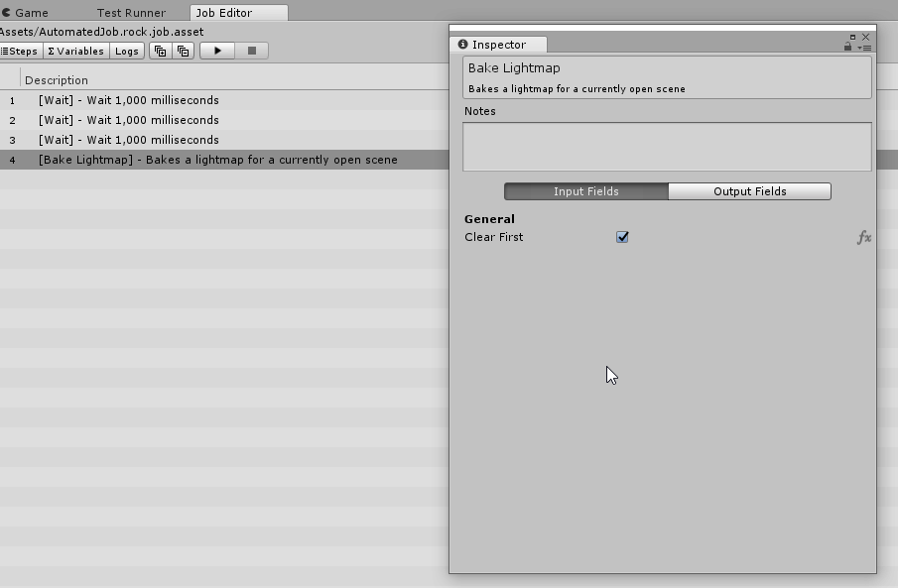
Task: Select the Job Editor tab
Action: click(223, 13)
